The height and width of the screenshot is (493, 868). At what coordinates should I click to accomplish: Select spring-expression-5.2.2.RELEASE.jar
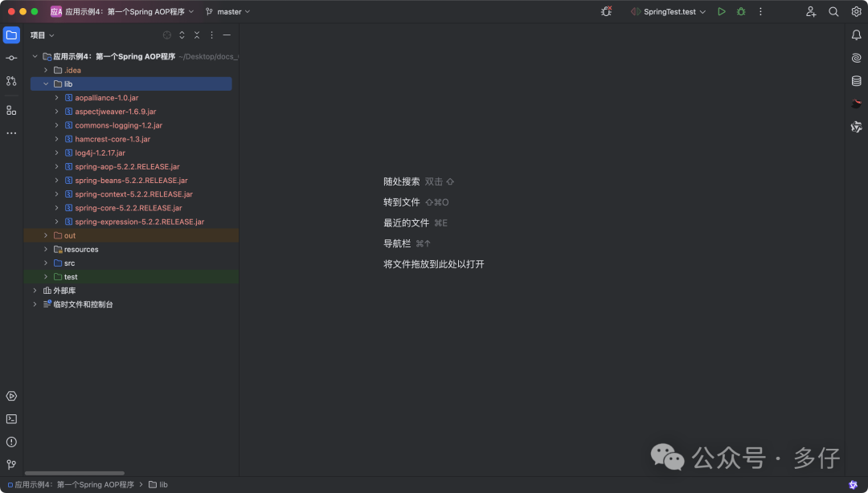pyautogui.click(x=140, y=222)
